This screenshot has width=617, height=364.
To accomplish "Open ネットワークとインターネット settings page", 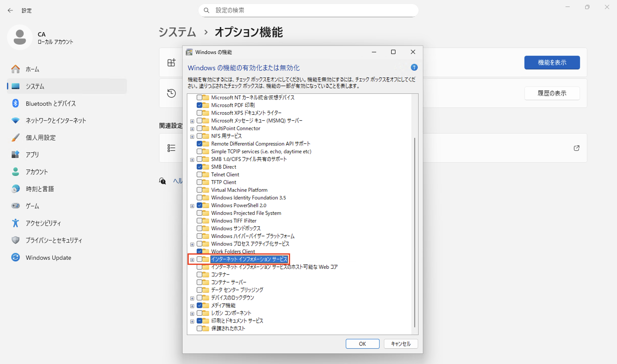I will [x=67, y=120].
